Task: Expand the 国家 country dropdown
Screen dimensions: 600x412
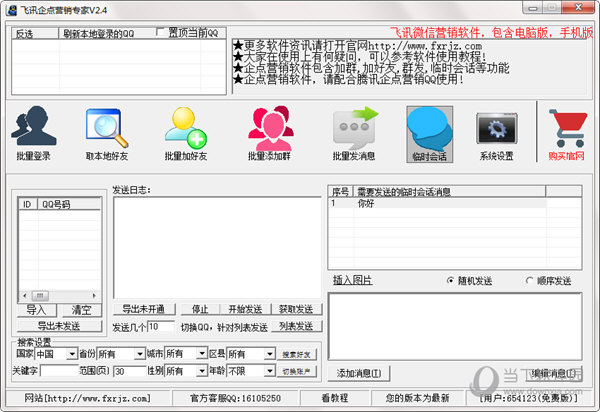Action: pyautogui.click(x=72, y=354)
